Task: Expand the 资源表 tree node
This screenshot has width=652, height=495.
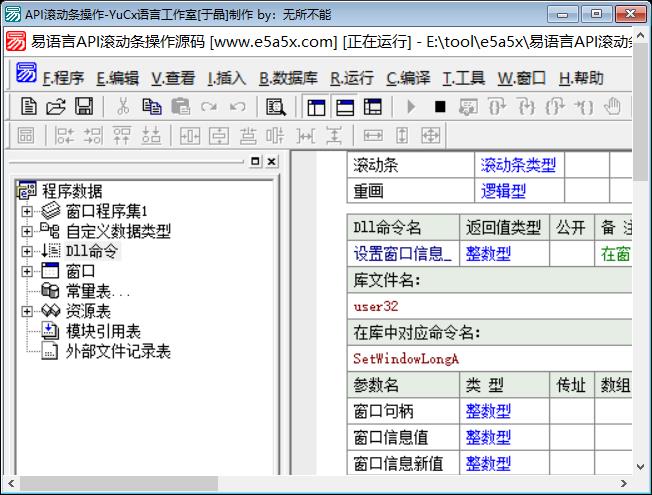Action: click(x=27, y=311)
